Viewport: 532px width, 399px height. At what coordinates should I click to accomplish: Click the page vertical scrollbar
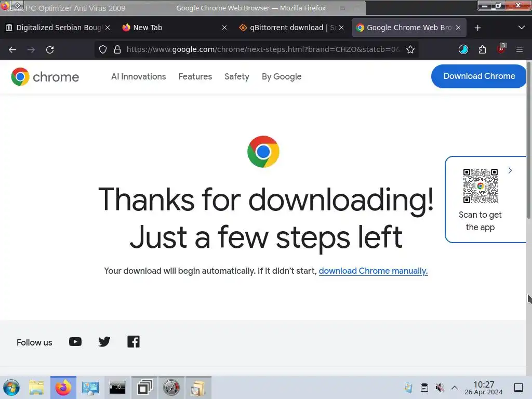[x=528, y=140]
